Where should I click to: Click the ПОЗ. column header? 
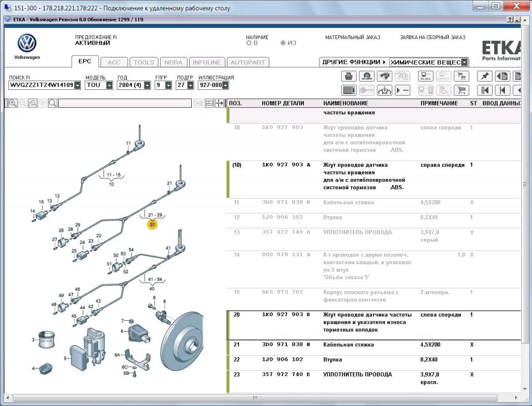[x=235, y=103]
